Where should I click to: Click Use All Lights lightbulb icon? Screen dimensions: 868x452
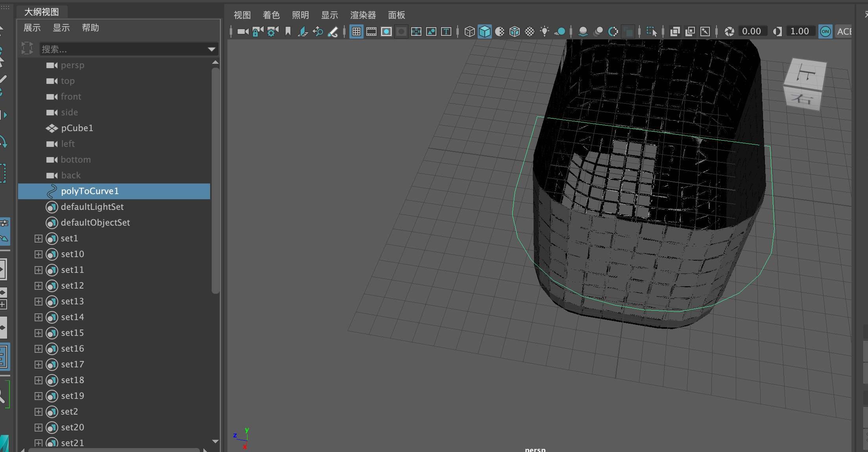[x=545, y=31]
